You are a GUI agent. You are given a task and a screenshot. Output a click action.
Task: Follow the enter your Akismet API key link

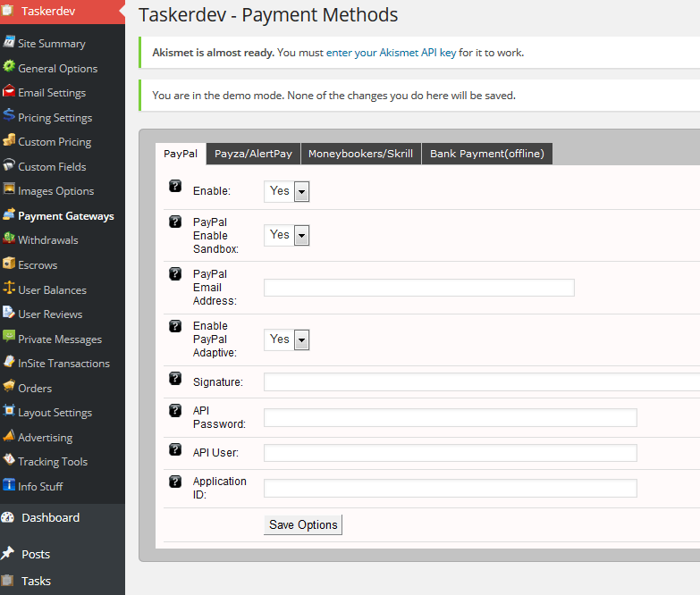pyautogui.click(x=391, y=53)
